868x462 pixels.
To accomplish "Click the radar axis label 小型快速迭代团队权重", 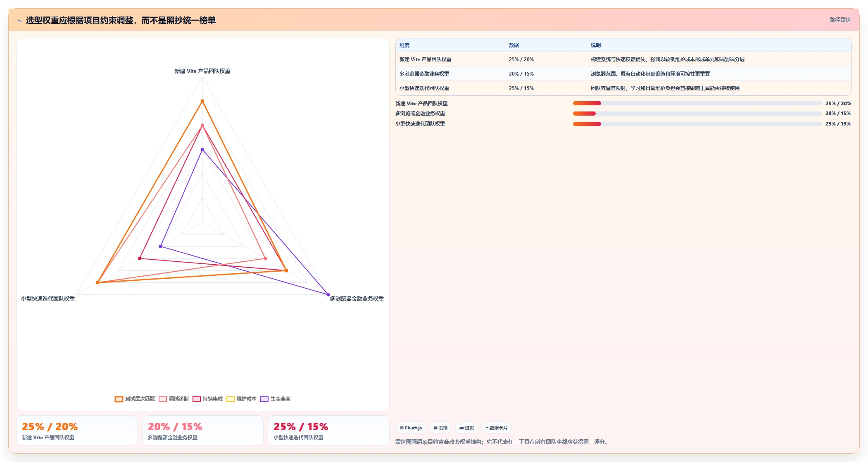I will [x=48, y=299].
